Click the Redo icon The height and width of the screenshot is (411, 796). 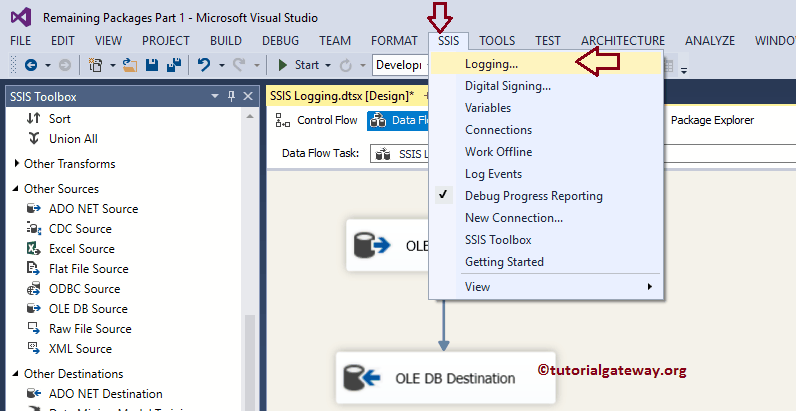coord(240,65)
